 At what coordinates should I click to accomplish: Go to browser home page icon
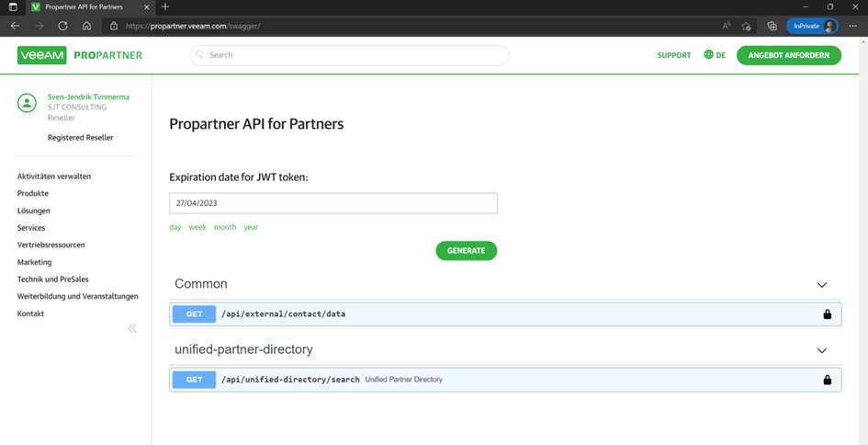tap(86, 26)
